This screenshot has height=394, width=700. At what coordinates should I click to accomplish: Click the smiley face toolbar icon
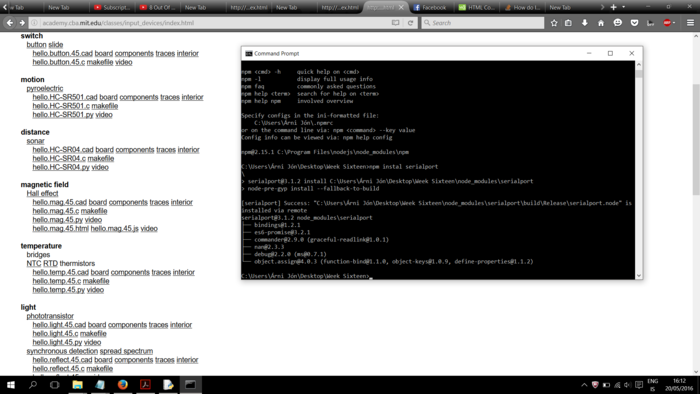(x=617, y=23)
